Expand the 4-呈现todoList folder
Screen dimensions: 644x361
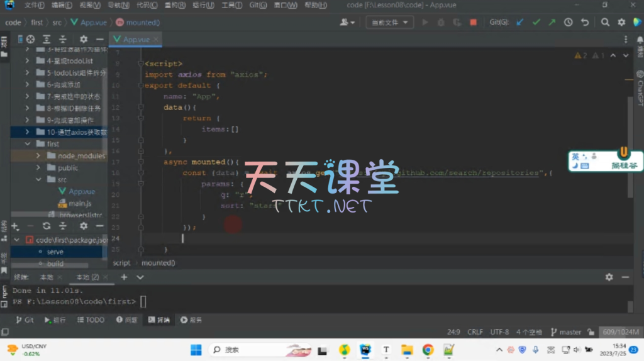coord(28,62)
